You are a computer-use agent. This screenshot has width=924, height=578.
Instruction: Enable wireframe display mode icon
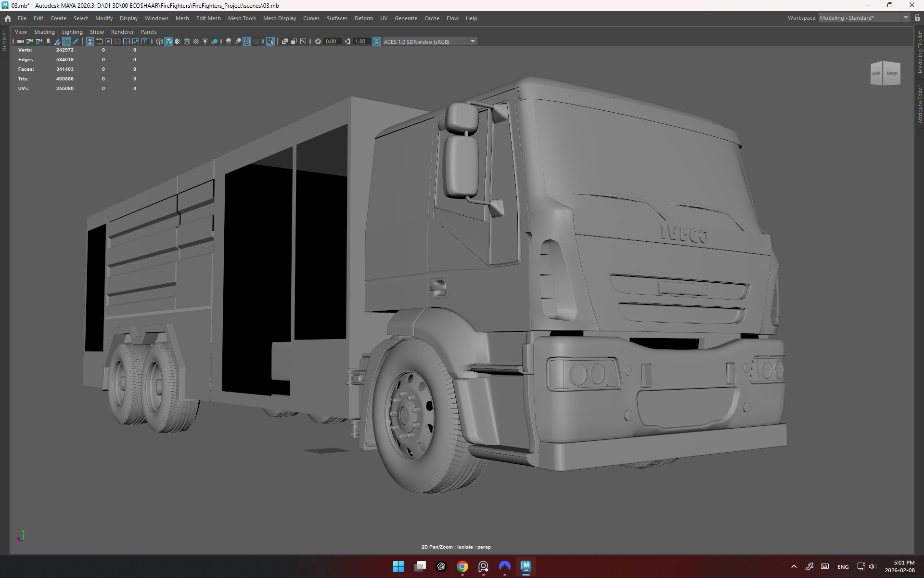(159, 41)
